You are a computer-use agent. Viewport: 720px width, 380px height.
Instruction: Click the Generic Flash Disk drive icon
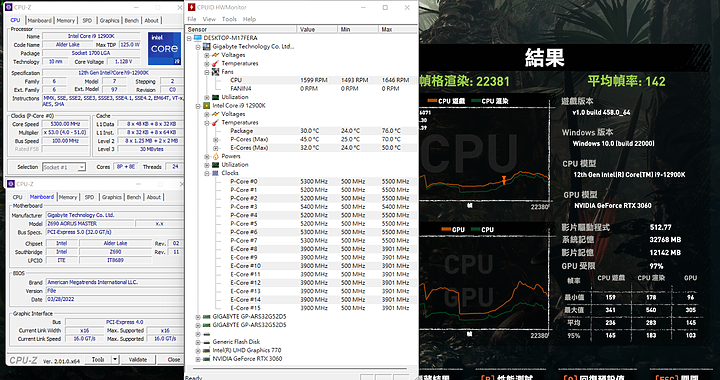(x=207, y=342)
